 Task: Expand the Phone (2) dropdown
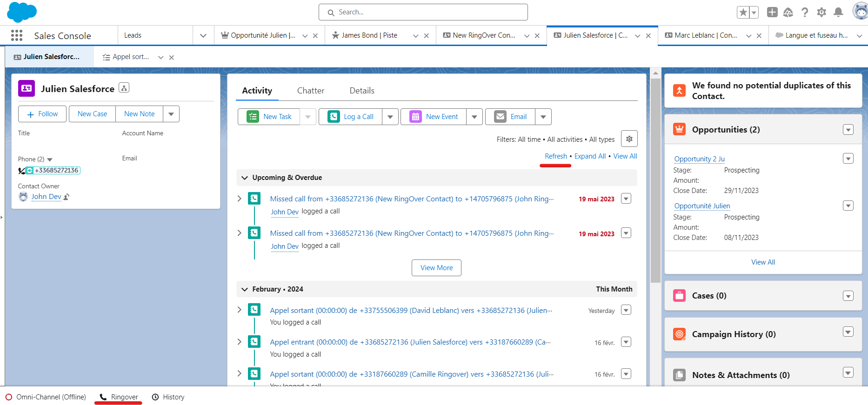pos(50,159)
